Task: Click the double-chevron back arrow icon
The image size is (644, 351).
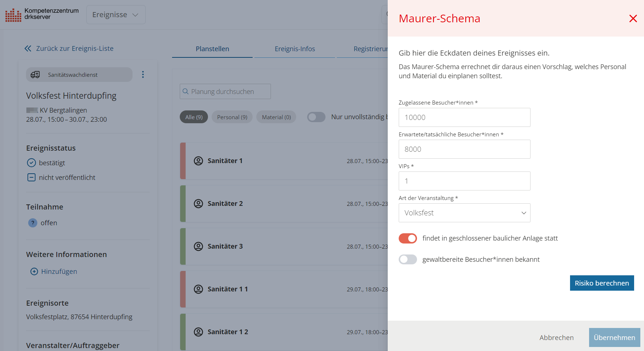Action: 28,48
